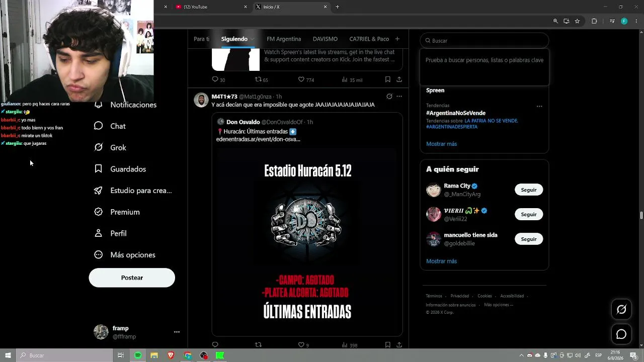
Task: View stats of post with 35 mil views
Action: 352,79
